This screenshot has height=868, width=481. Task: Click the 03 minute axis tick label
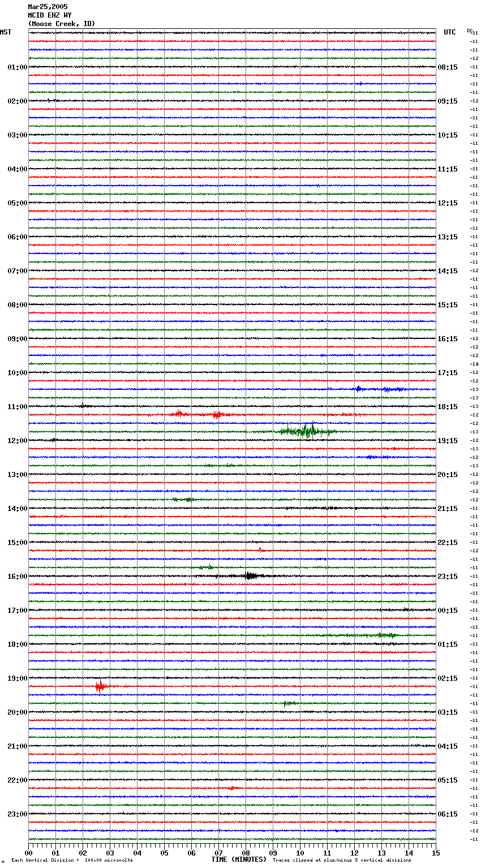pyautogui.click(x=110, y=853)
